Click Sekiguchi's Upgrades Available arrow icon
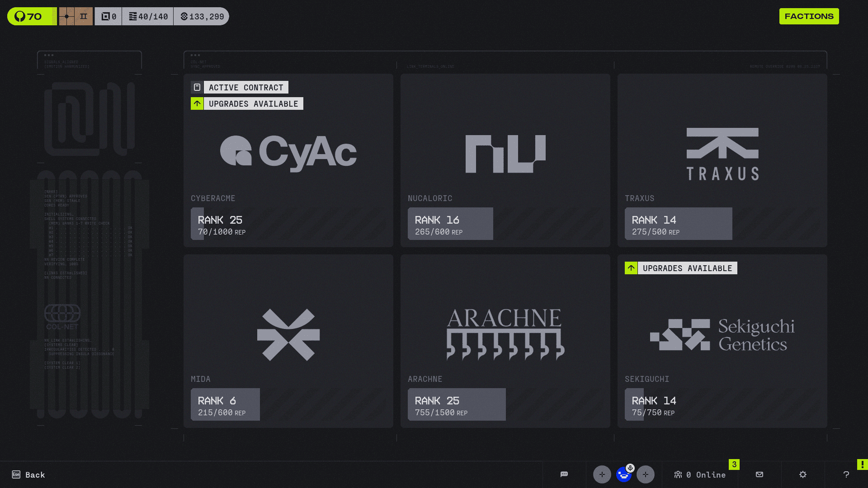868x488 pixels. coord(631,268)
